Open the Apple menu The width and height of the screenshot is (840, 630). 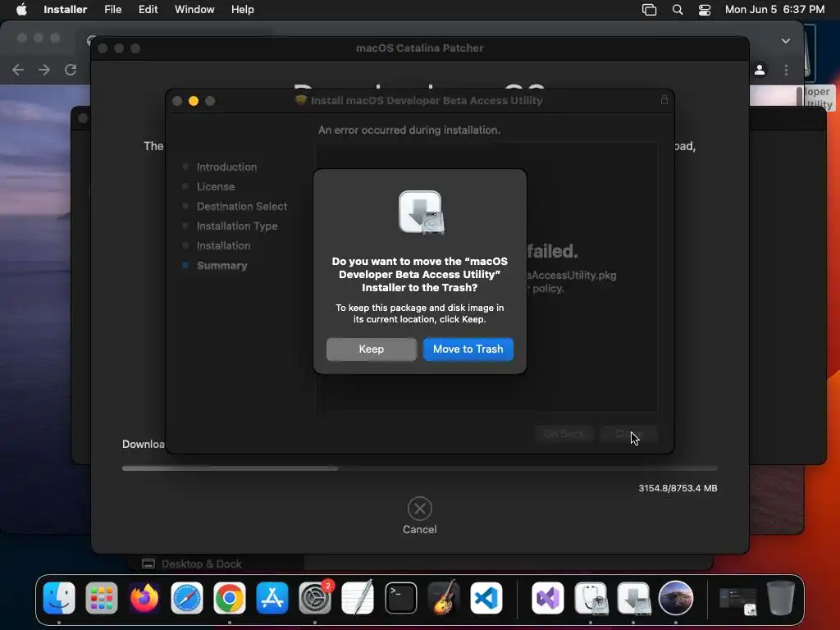coord(21,10)
